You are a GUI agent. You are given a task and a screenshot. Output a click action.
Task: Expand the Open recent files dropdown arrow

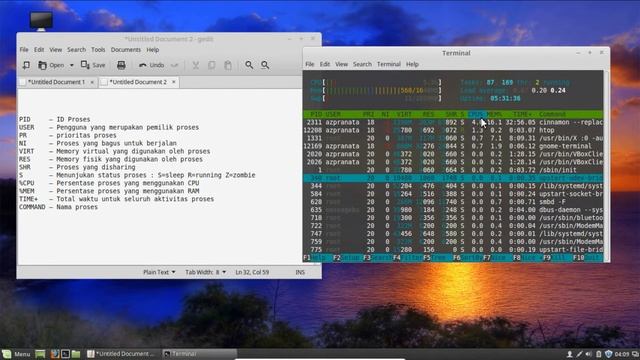pyautogui.click(x=71, y=65)
